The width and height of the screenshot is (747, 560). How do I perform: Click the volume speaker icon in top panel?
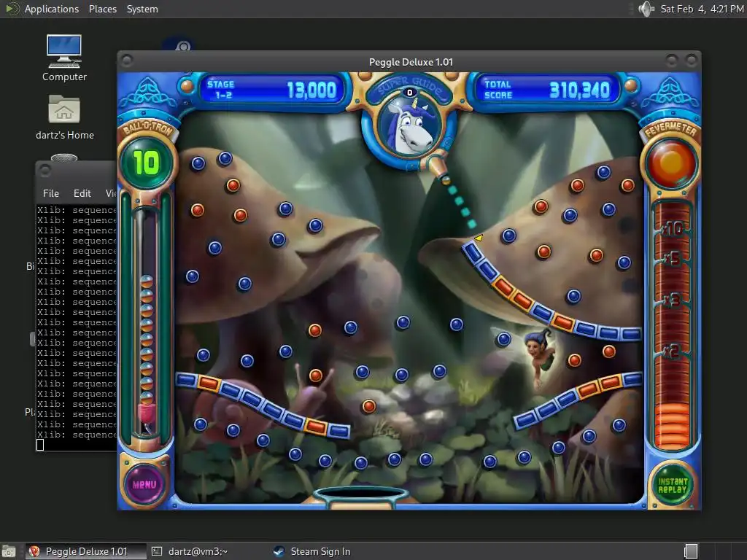[646, 9]
